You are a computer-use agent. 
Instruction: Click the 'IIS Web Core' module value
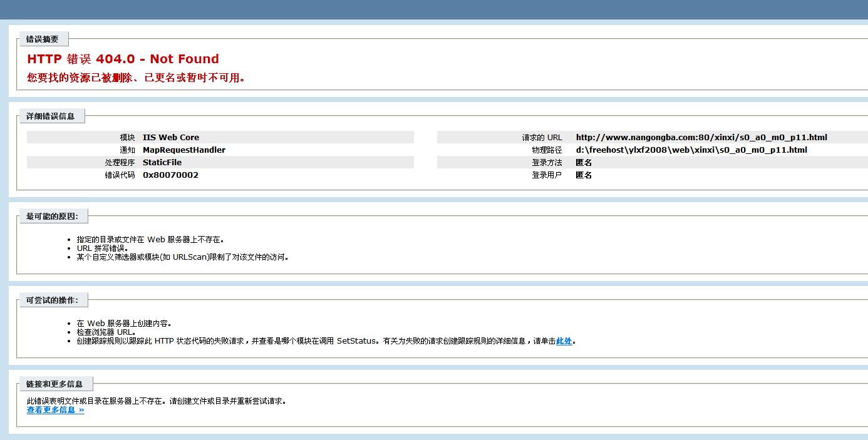click(x=171, y=138)
